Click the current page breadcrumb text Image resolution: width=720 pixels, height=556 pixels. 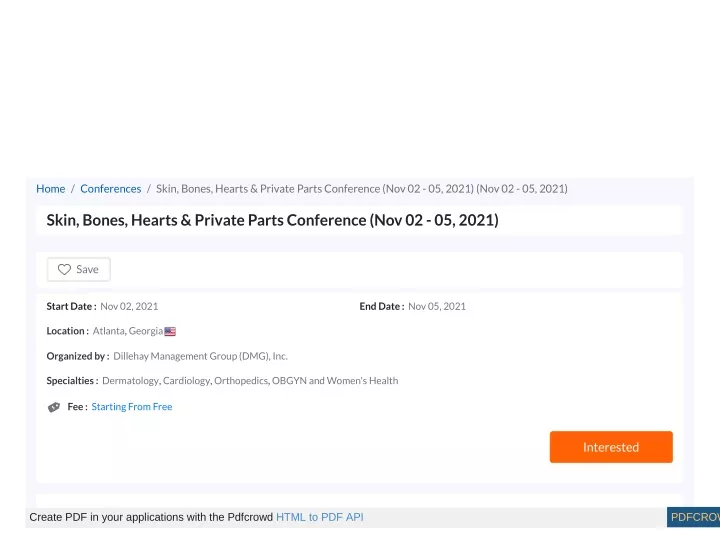pyautogui.click(x=362, y=189)
